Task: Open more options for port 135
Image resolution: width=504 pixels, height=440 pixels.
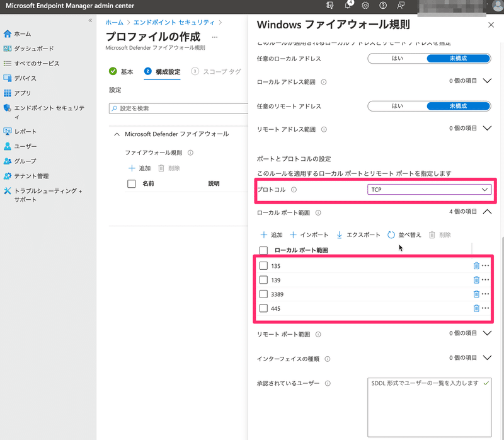Action: tap(485, 265)
